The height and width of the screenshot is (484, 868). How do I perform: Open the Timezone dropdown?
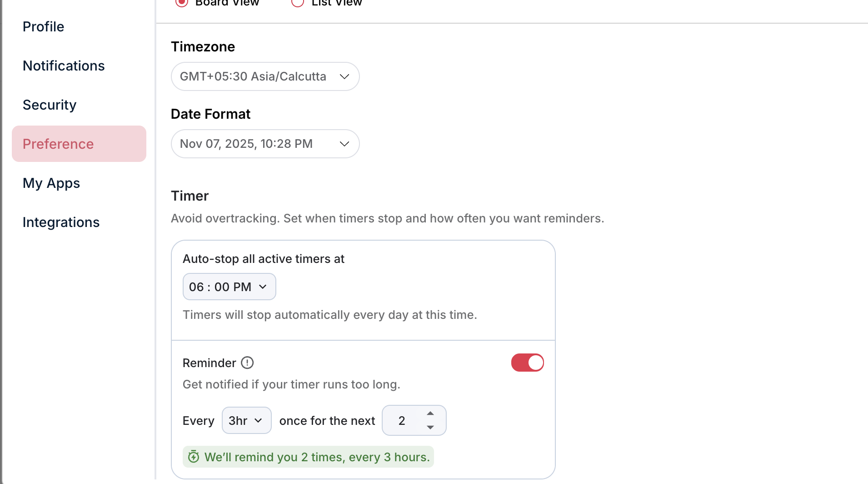tap(265, 76)
